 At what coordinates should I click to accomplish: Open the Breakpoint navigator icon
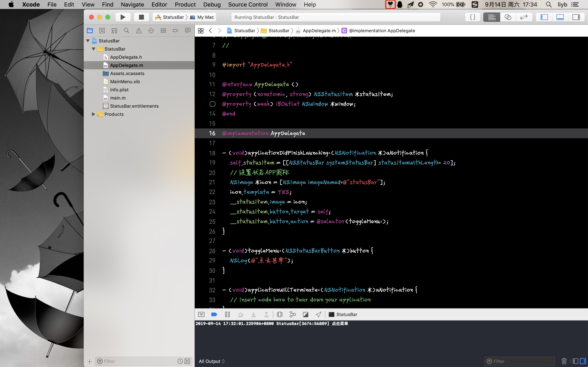pyautogui.click(x=175, y=31)
